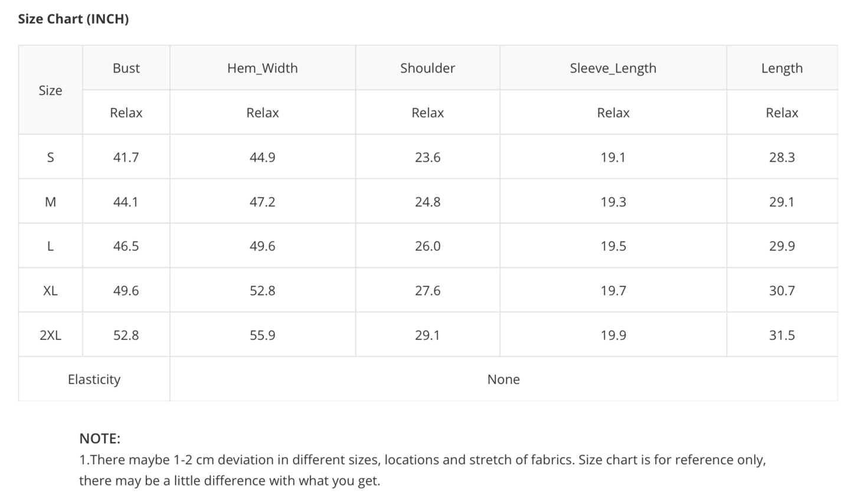Click the Sleeve_Length column header
The image size is (853, 504).
(x=613, y=68)
